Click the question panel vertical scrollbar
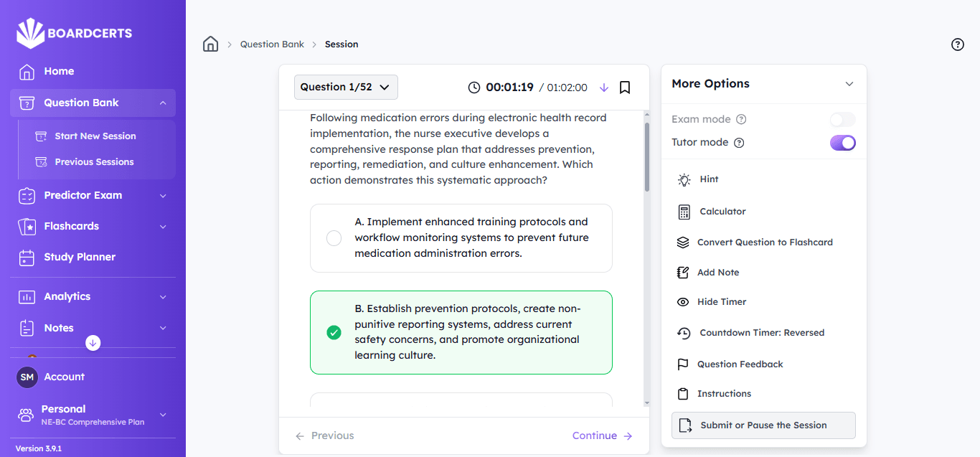This screenshot has width=980, height=457. point(646,158)
